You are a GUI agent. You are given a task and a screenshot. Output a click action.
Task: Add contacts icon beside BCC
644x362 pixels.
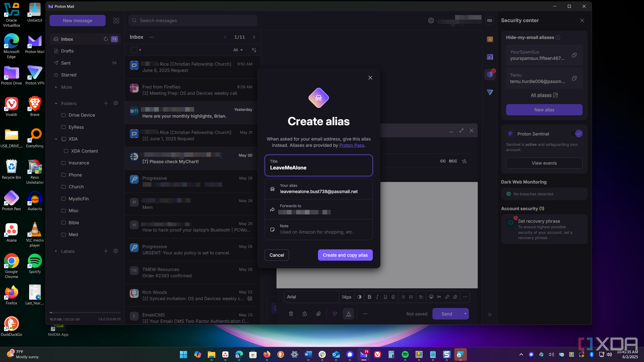464,161
